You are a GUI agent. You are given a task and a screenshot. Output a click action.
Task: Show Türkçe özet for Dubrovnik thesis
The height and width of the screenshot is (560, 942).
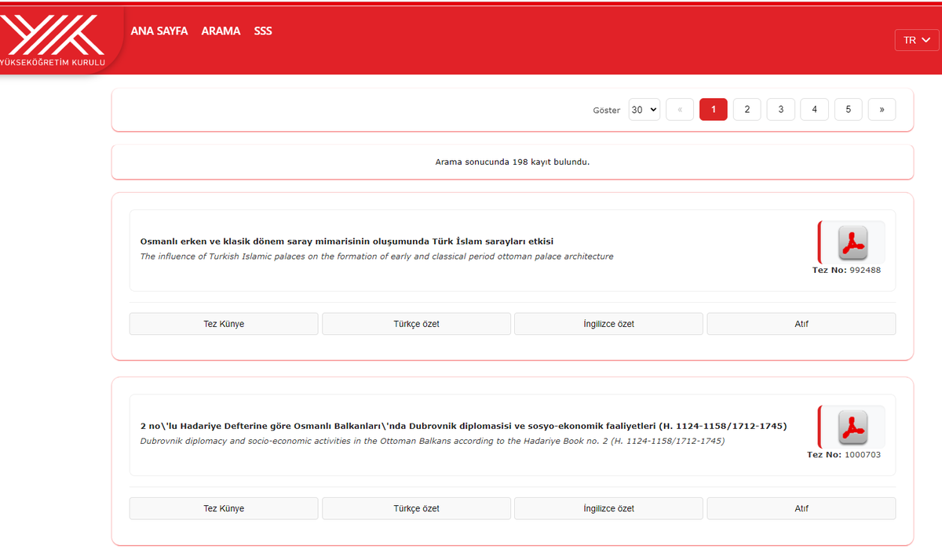[x=417, y=508]
